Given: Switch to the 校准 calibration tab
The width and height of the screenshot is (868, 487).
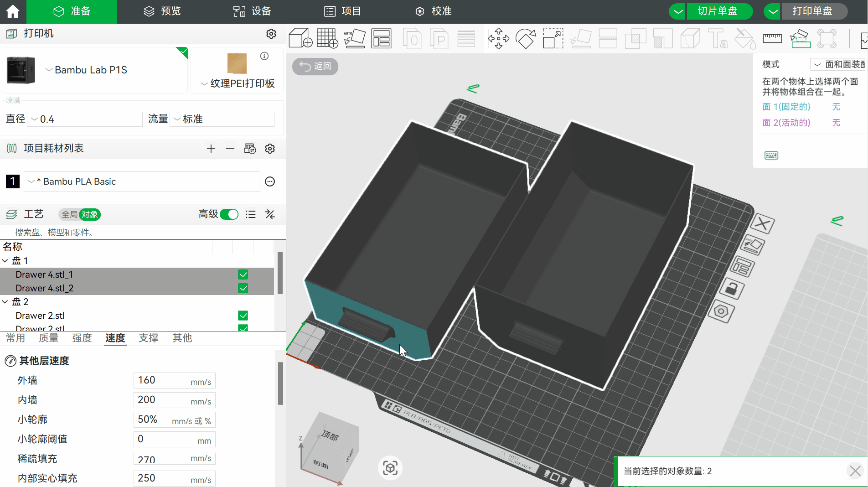Looking at the screenshot, I should click(x=433, y=11).
